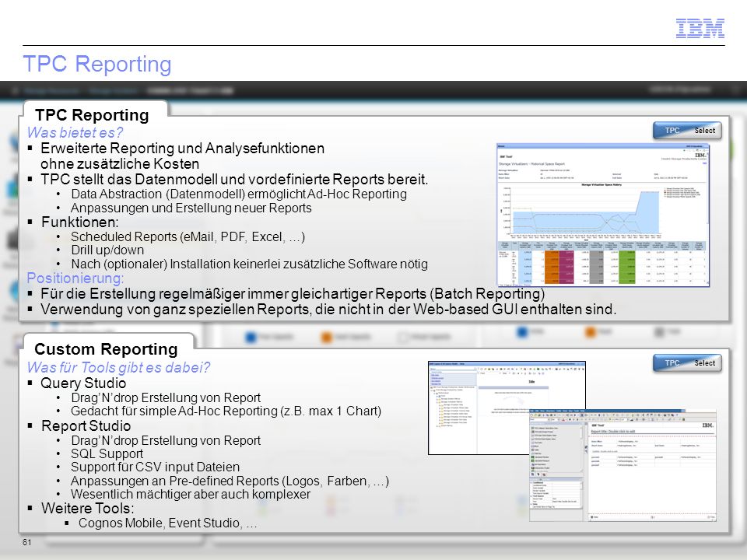This screenshot has height=560, width=747.
Task: Click Drag'N'drop line under Report Studio
Action: [x=166, y=440]
